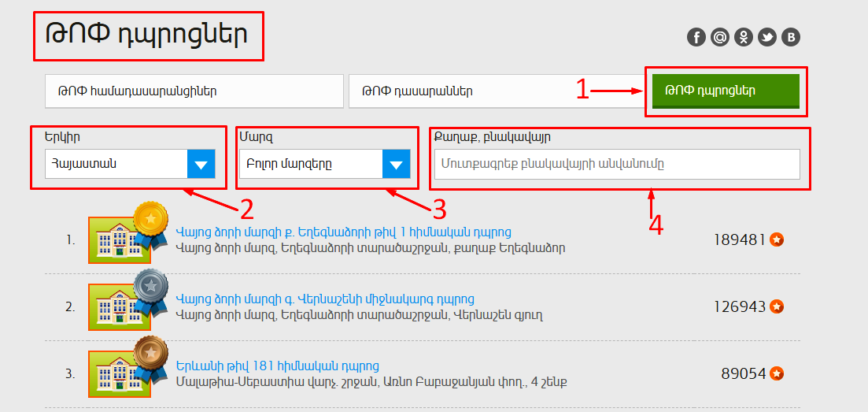868x412 pixels.
Task: Click the score value 89054
Action: (x=744, y=373)
